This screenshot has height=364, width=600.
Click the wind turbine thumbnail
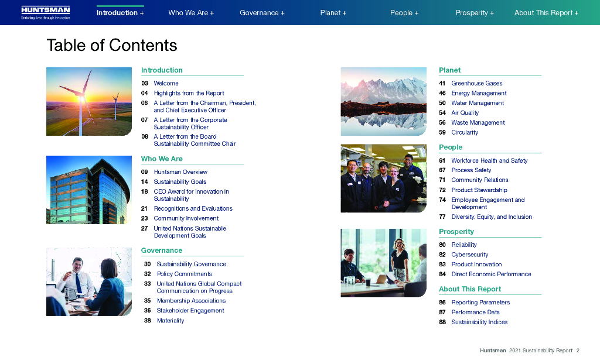pyautogui.click(x=89, y=101)
